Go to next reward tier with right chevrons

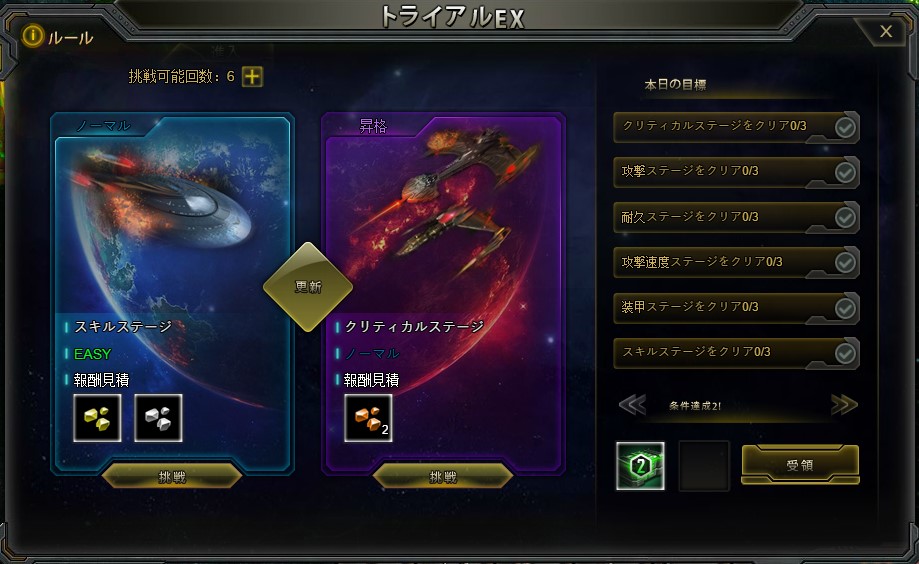click(x=845, y=405)
